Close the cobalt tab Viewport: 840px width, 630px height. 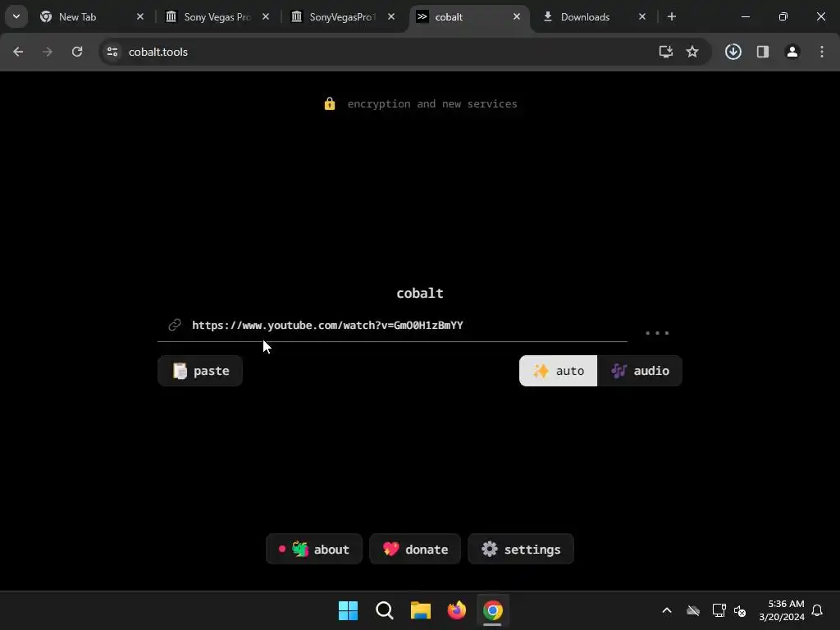tap(517, 17)
